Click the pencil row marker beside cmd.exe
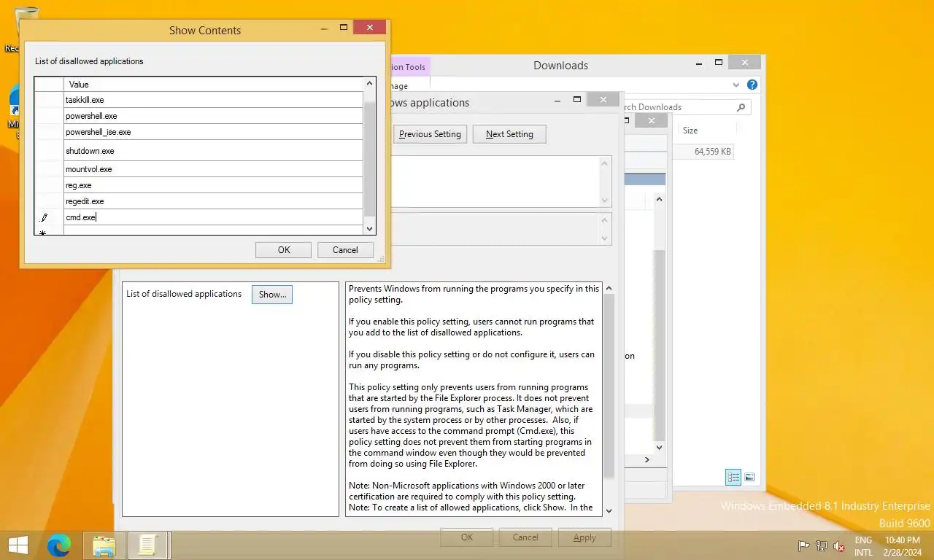The width and height of the screenshot is (934, 560). (x=44, y=217)
